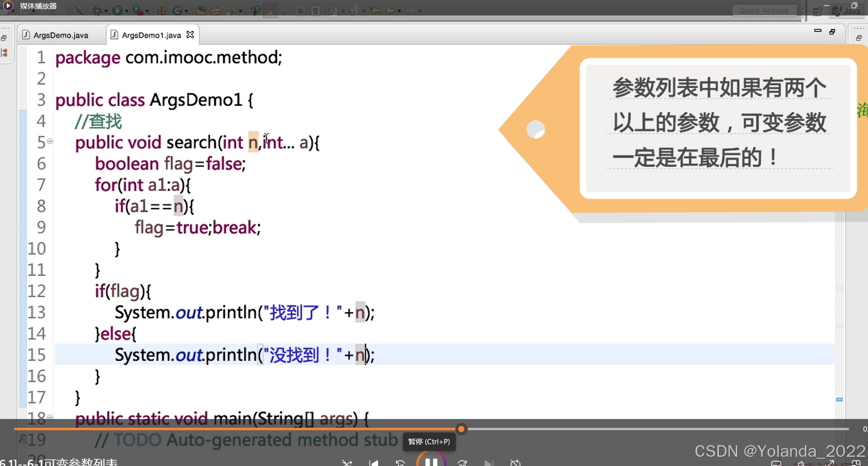Viewport: 868px width, 466px height.
Task: Click the overview ruler marker near line 17
Action: pyautogui.click(x=839, y=399)
